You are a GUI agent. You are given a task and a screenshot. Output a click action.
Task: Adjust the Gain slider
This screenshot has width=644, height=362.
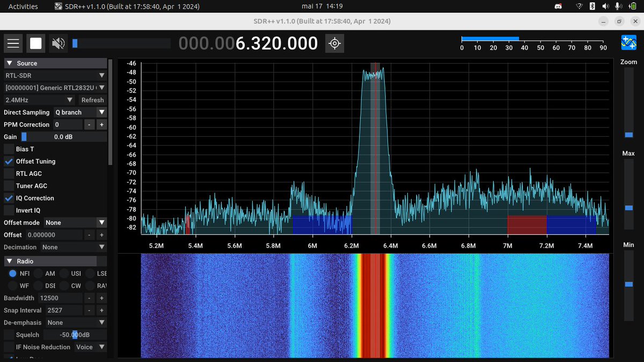coord(63,137)
